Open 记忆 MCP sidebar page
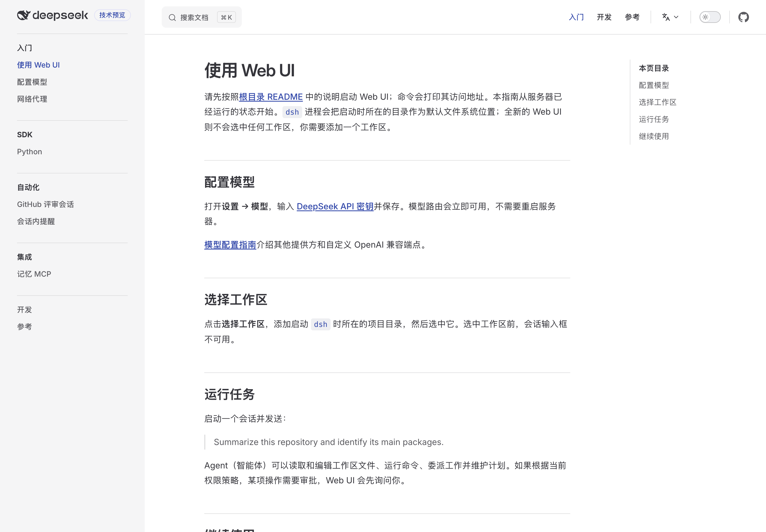The width and height of the screenshot is (766, 532). 34,274
